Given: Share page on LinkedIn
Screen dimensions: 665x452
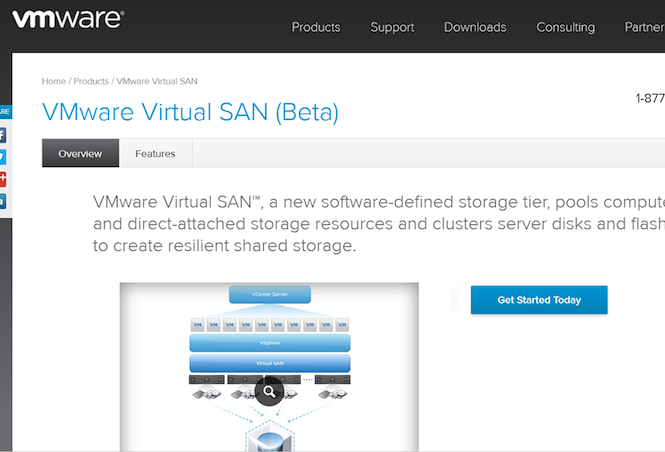Looking at the screenshot, I should (x=3, y=201).
